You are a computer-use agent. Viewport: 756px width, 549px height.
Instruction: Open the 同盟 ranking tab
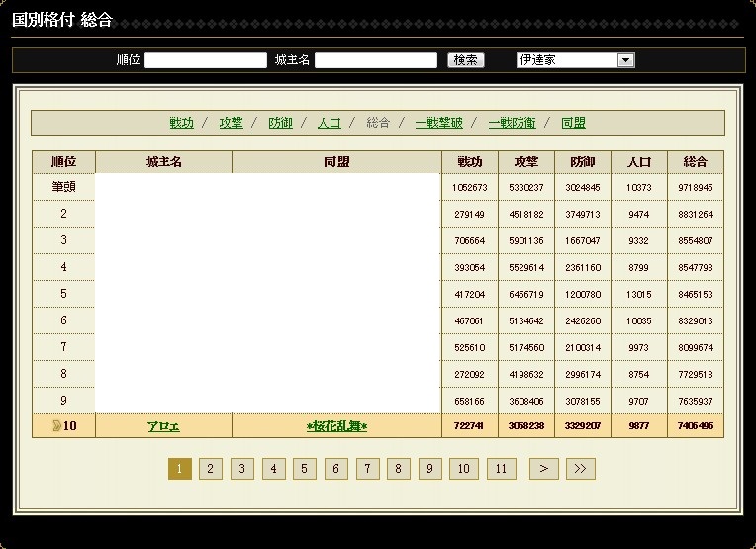pos(573,123)
